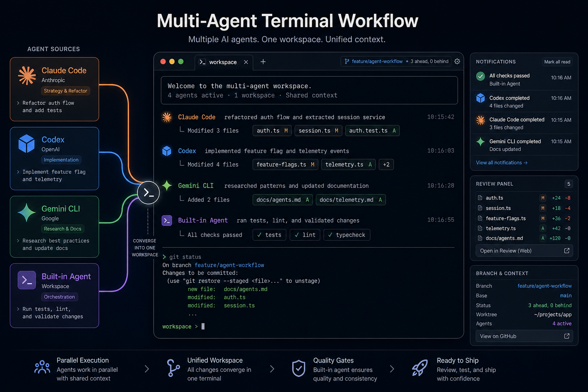
Task: Switch to the workspace terminal tab
Action: coord(224,62)
